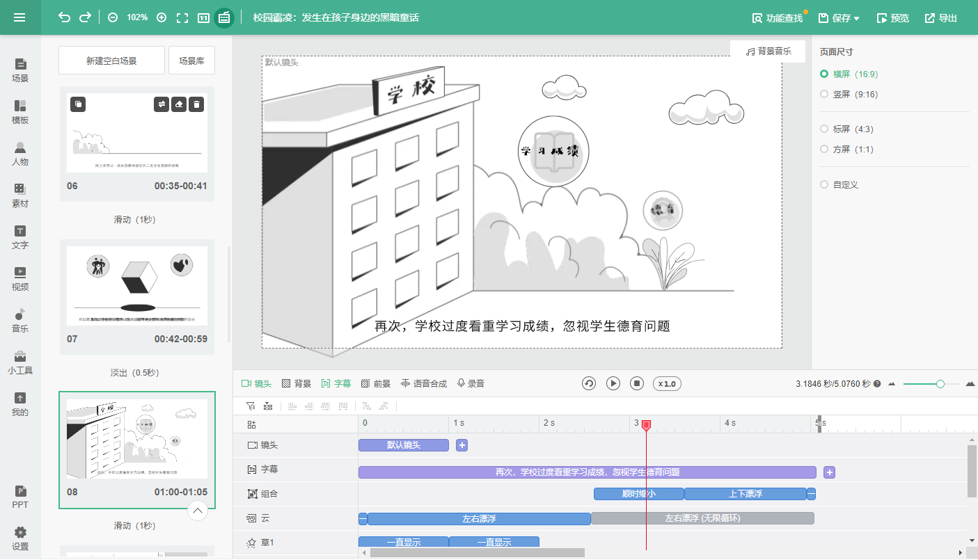This screenshot has height=560, width=978.
Task: Open the 人物 characters panel
Action: [20, 154]
